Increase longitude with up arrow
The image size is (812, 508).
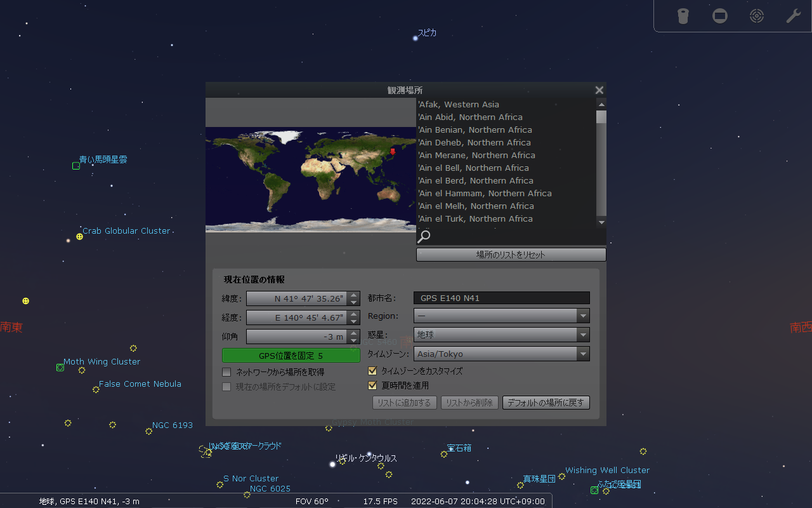(x=354, y=314)
